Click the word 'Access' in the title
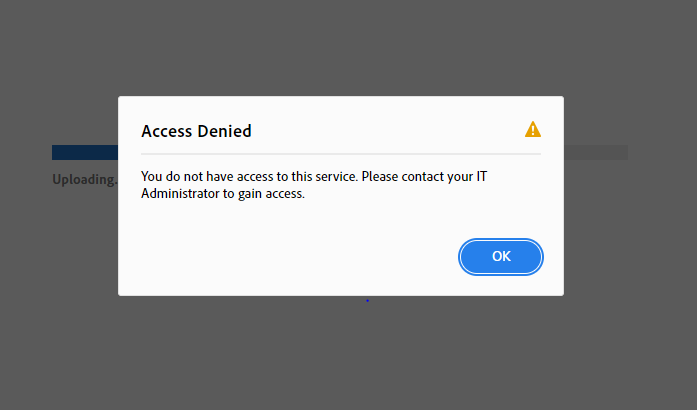 166,131
